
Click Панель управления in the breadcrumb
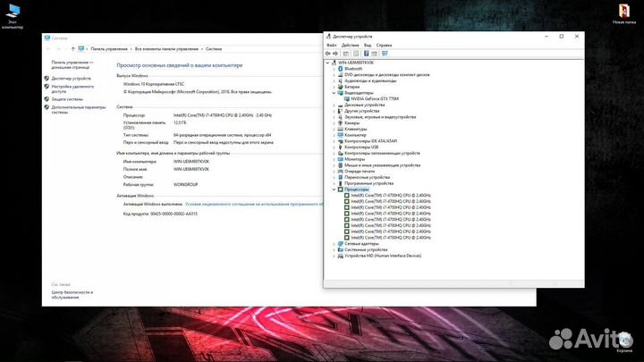coord(109,49)
